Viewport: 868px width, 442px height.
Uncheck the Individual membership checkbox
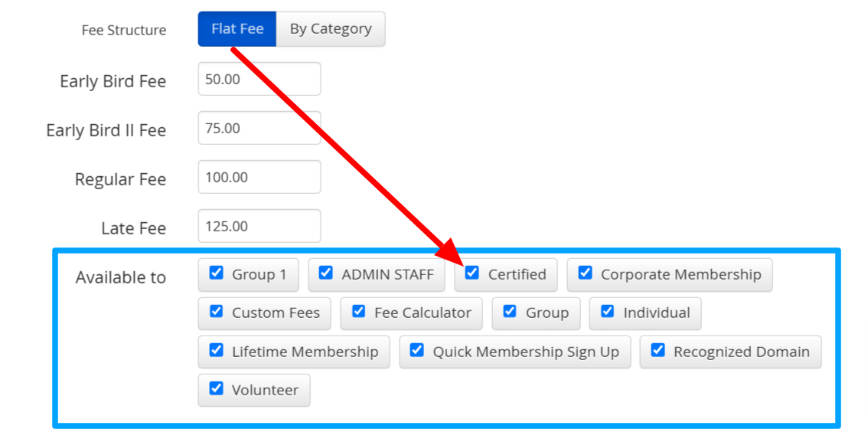607,311
